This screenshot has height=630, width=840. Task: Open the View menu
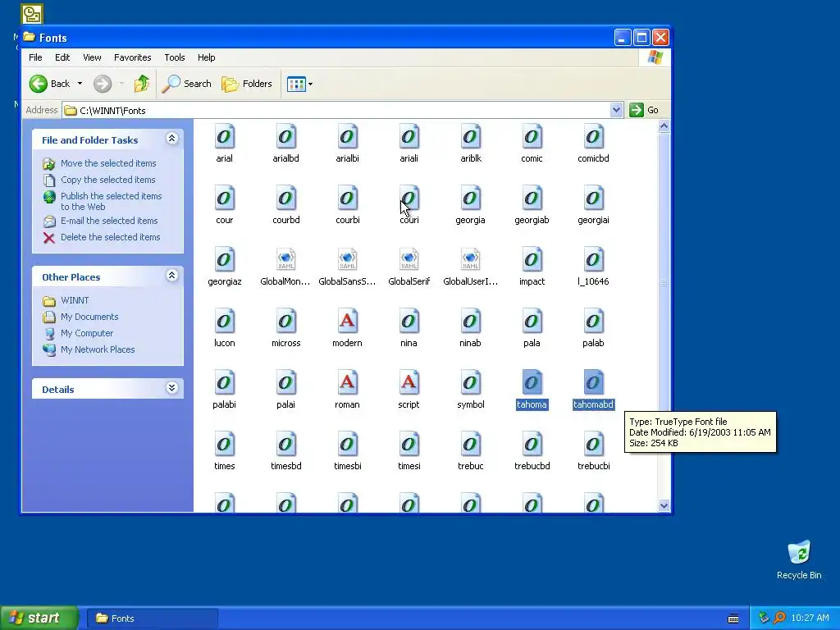coord(92,57)
